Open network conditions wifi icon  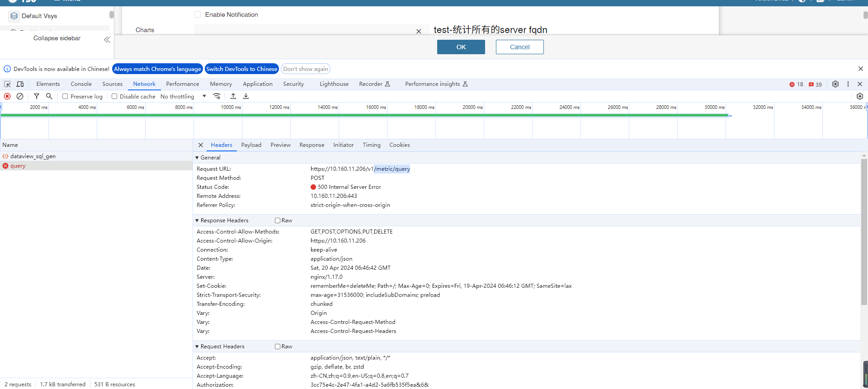point(217,96)
